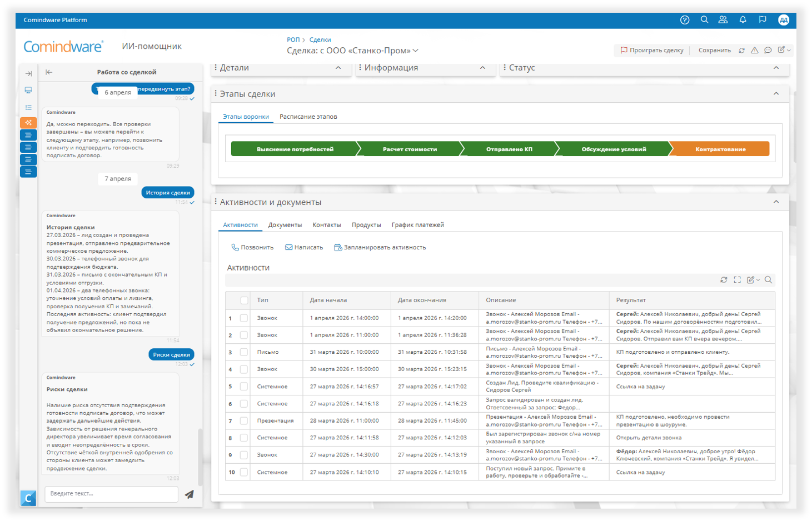Expand activities table to fullscreen
812x521 pixels.
[737, 280]
